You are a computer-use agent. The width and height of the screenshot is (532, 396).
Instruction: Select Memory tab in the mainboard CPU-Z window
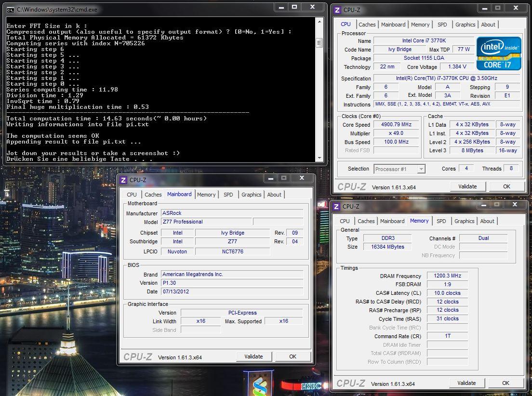coord(206,195)
